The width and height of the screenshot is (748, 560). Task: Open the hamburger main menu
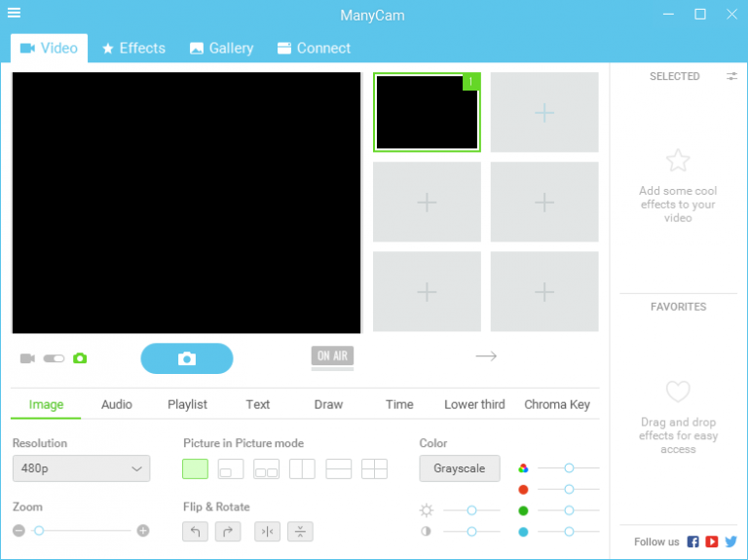[x=14, y=13]
